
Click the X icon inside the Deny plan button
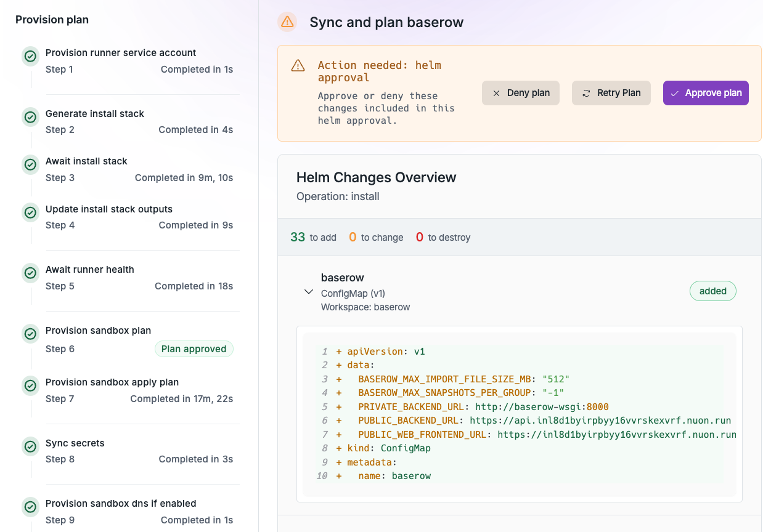coord(496,92)
